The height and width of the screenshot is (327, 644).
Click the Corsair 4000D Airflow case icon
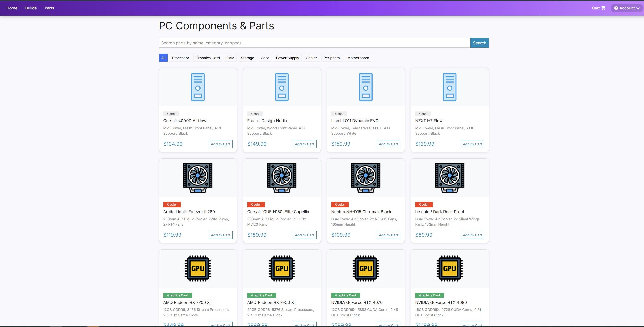pyautogui.click(x=198, y=87)
